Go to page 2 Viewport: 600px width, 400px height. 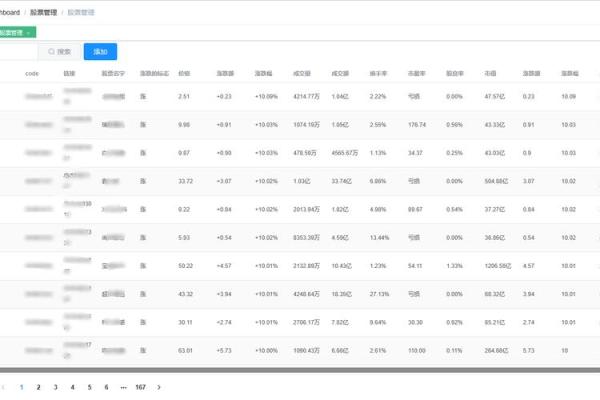pos(38,387)
